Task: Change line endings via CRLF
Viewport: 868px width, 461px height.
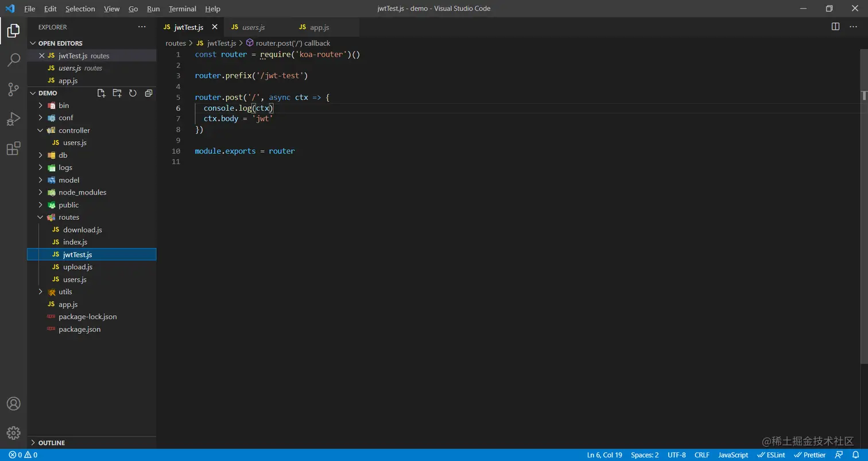Action: [x=702, y=455]
